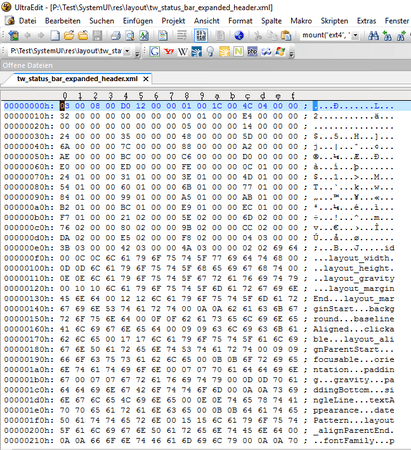Screen dimensions: 411x450
Task: Toggle Hex Edit mode button
Action: click(x=201, y=35)
